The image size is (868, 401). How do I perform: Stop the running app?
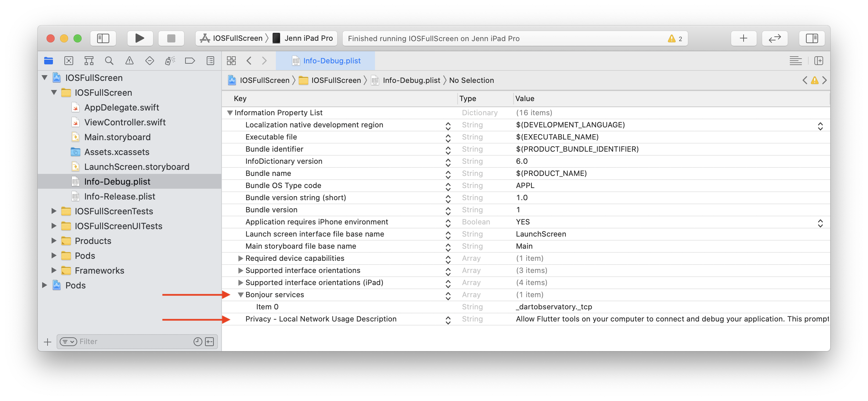pyautogui.click(x=171, y=38)
